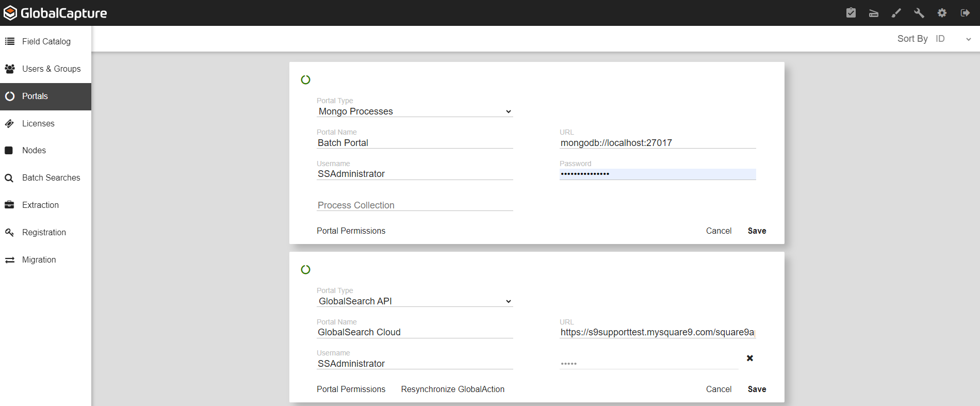Viewport: 980px width, 406px height.
Task: Open Portal Type dropdown showing Mongo Processes
Action: 414,111
